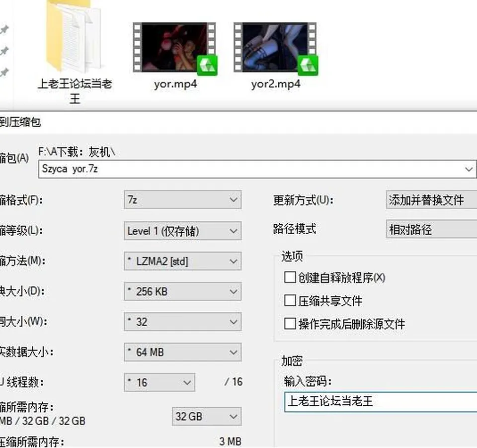Open the compression level dropdown showing Level 1

coord(182,231)
